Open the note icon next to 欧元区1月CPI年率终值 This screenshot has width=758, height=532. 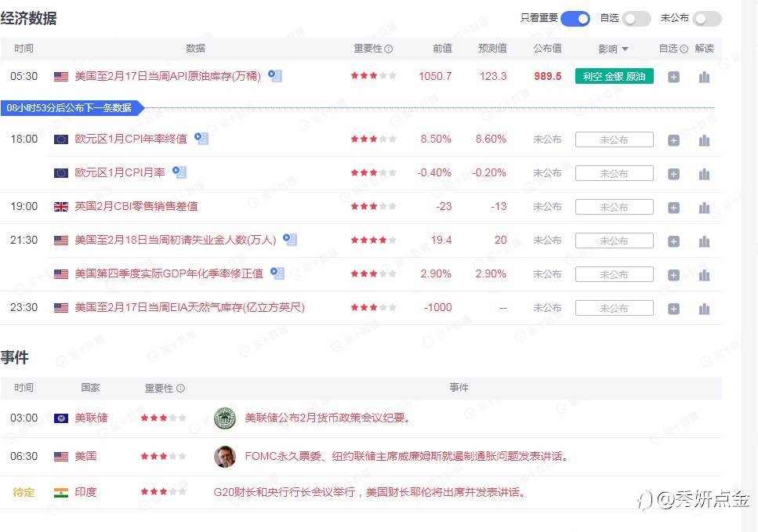pos(201,139)
